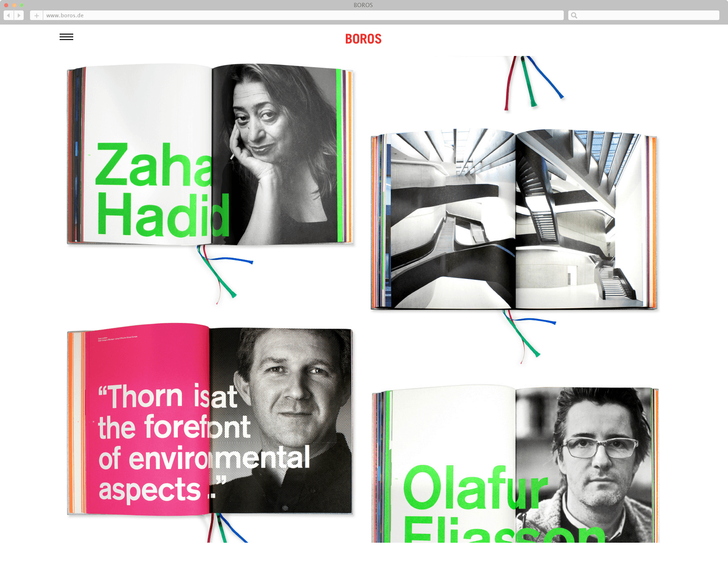Open the pink Thorn quote book spread
This screenshot has height=565, width=728.
tap(210, 419)
